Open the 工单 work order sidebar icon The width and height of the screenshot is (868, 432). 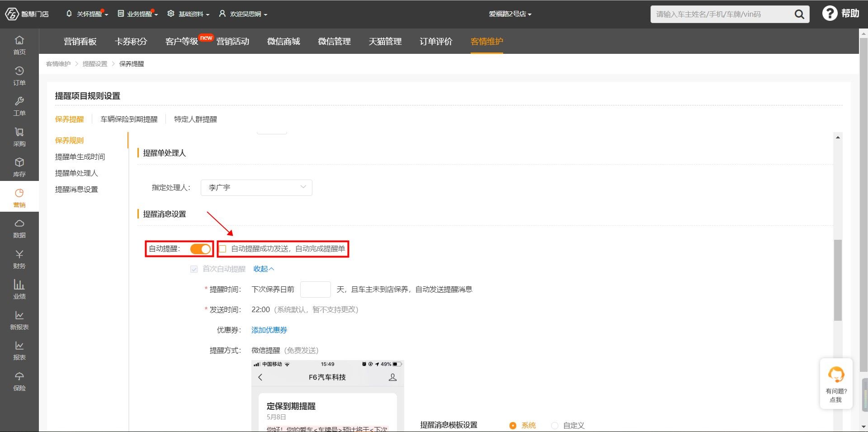(19, 106)
